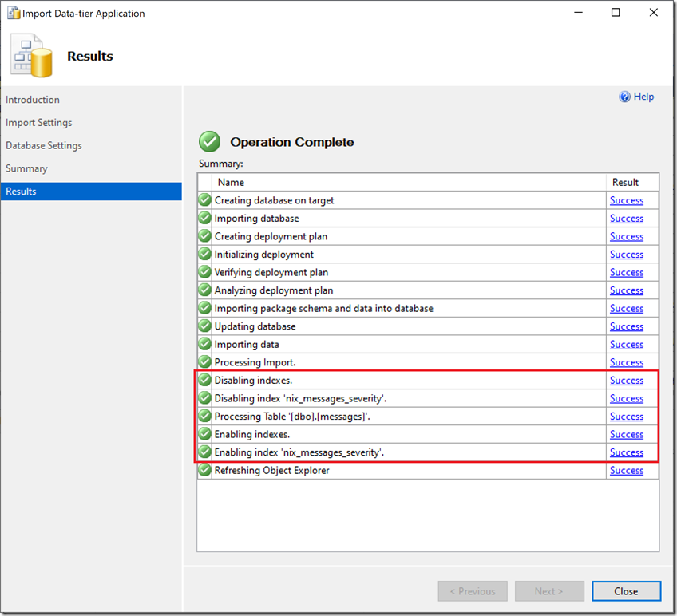Viewport: 677px width, 616px height.
Task: Click green check beside Analyzing deployment plan
Action: [x=204, y=290]
